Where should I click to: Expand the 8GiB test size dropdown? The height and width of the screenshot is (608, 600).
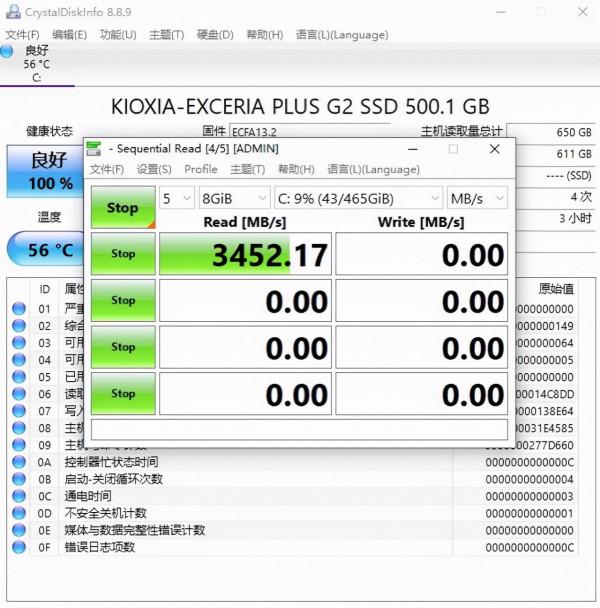(234, 198)
